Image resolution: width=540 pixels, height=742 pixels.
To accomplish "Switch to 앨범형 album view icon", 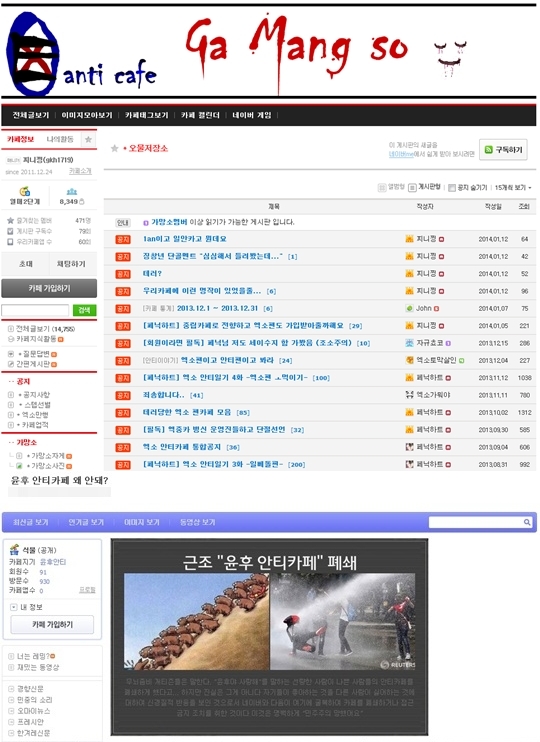I will point(382,187).
